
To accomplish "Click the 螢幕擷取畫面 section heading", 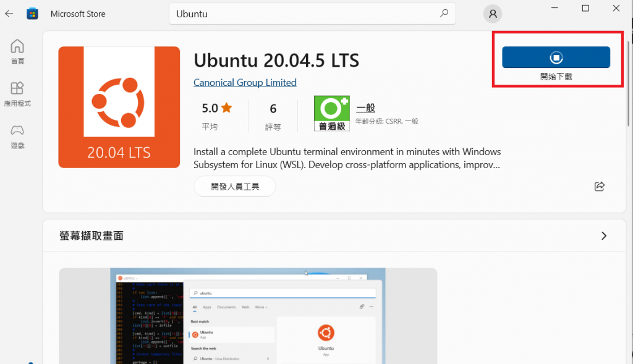I will click(91, 235).
